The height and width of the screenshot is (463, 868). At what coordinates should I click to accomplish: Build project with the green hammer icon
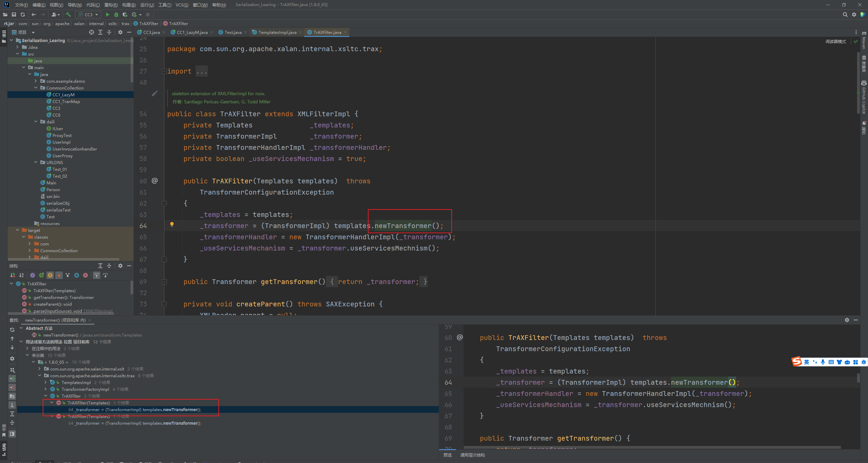[68, 15]
